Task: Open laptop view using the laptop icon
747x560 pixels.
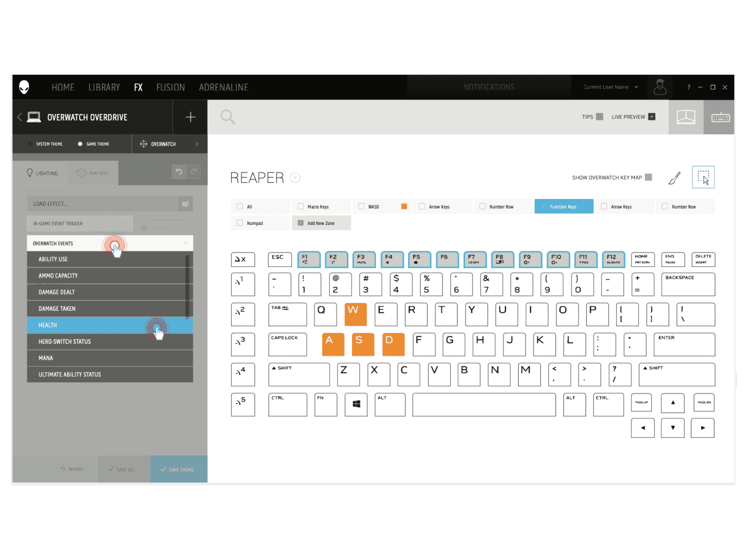Action: pos(686,117)
